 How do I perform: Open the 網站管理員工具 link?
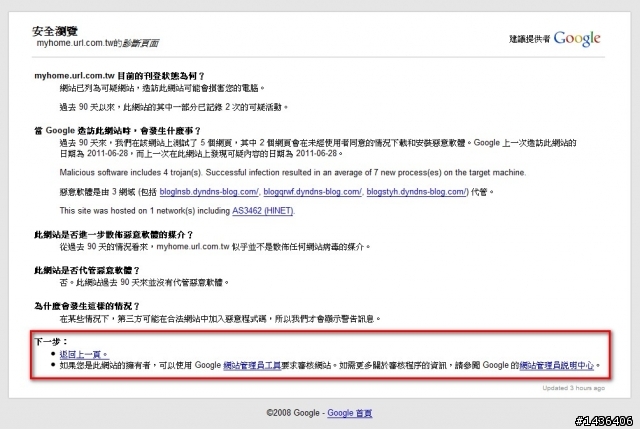252,365
